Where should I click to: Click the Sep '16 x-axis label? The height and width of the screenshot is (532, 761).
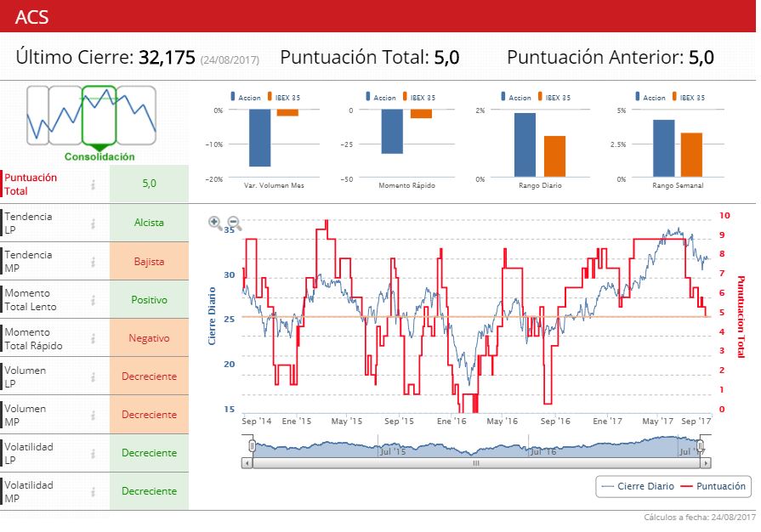point(555,421)
